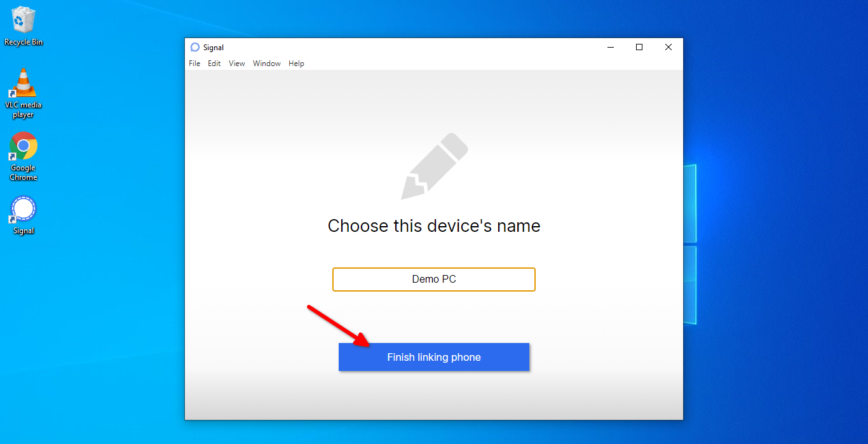Screen dimensions: 868x444
Task: Minimize the Signal window
Action: pos(610,47)
